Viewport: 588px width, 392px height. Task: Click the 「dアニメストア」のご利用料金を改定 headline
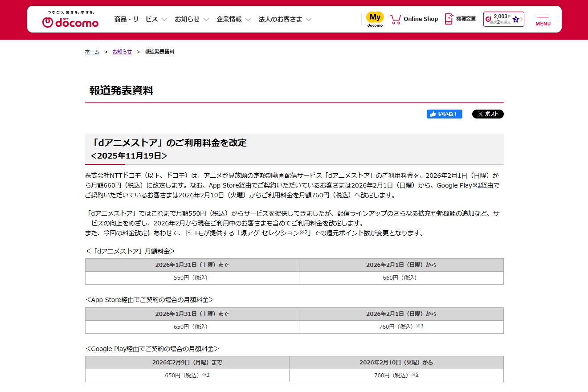tap(168, 143)
